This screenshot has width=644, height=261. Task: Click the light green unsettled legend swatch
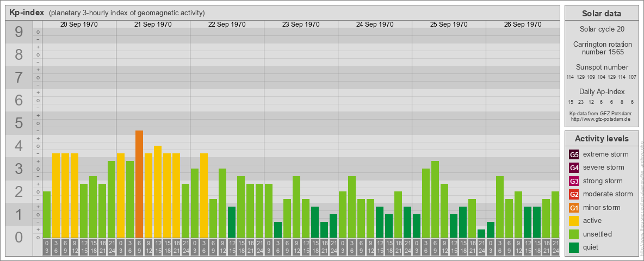(x=574, y=234)
